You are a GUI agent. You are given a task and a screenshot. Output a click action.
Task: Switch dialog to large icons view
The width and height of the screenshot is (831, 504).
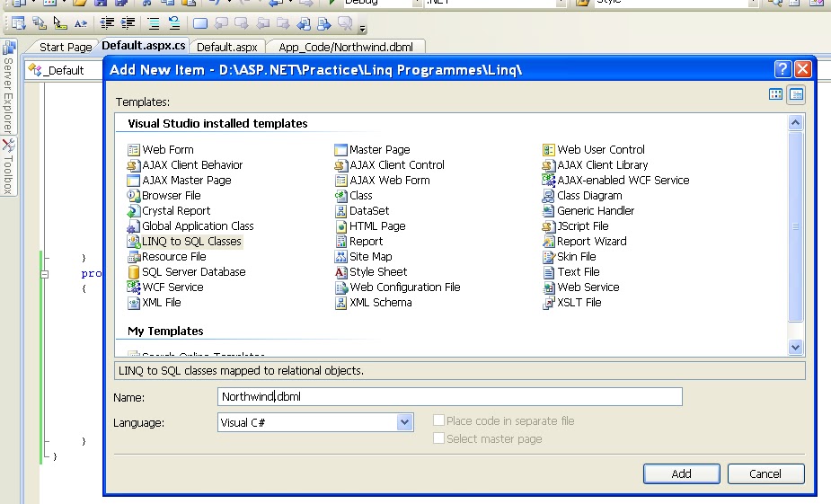pos(775,94)
